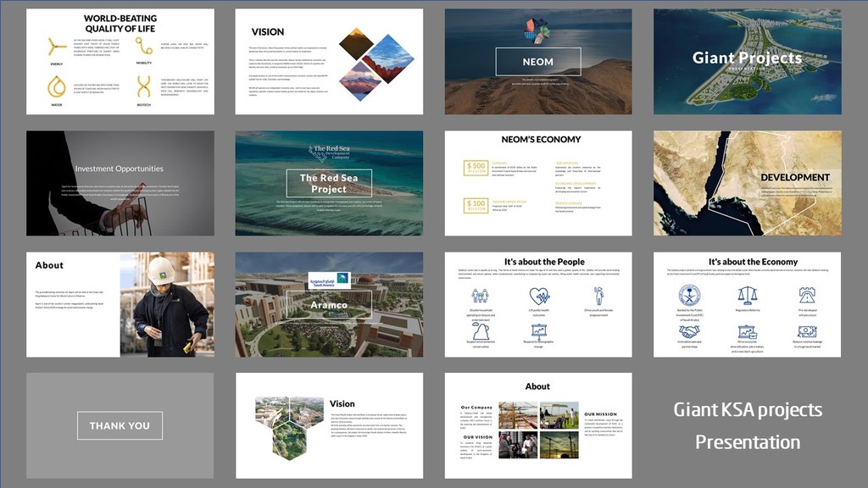868x488 pixels.
Task: Select the It's about the Economy slide
Action: 748,305
